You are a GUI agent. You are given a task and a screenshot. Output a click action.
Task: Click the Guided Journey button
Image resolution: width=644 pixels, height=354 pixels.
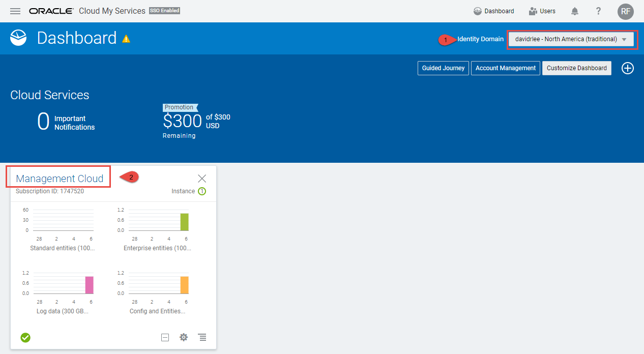(x=443, y=68)
